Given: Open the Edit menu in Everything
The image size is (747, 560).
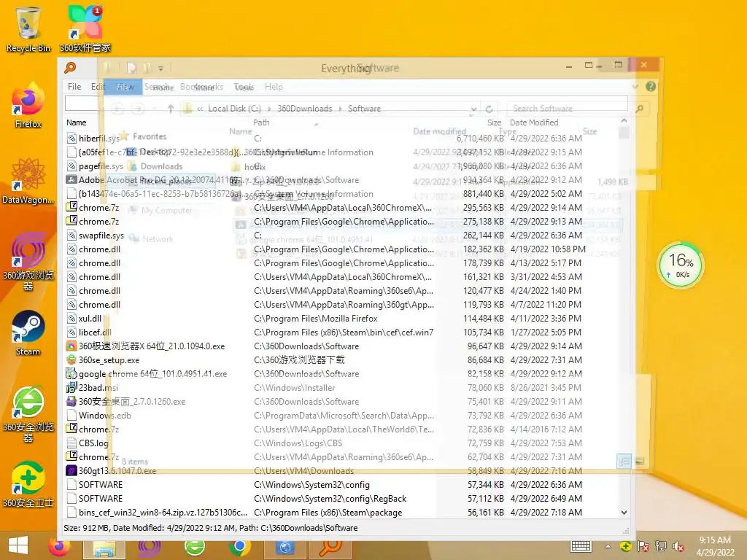Looking at the screenshot, I should [x=98, y=87].
